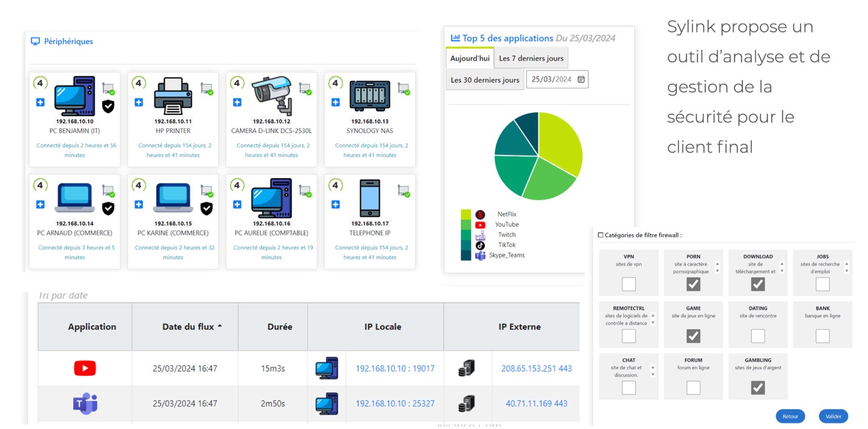Click the Microsoft Teams icon in table
Viewport: 868px width, 429px height.
point(85,404)
